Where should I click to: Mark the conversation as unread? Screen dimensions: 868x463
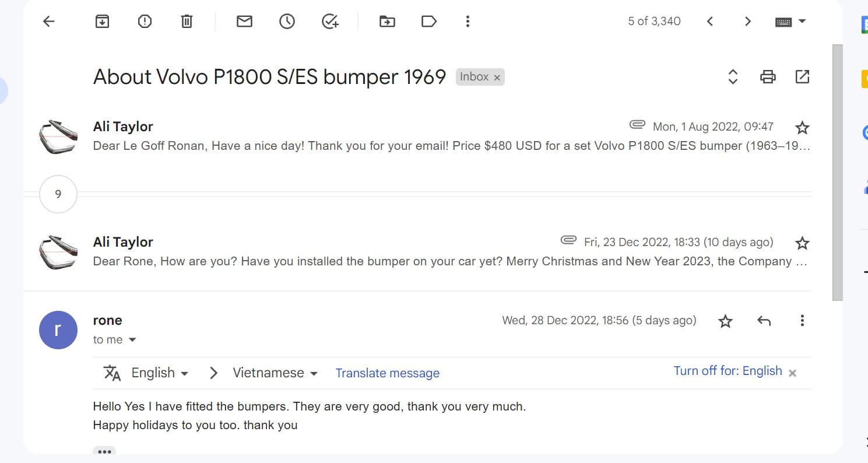click(244, 22)
